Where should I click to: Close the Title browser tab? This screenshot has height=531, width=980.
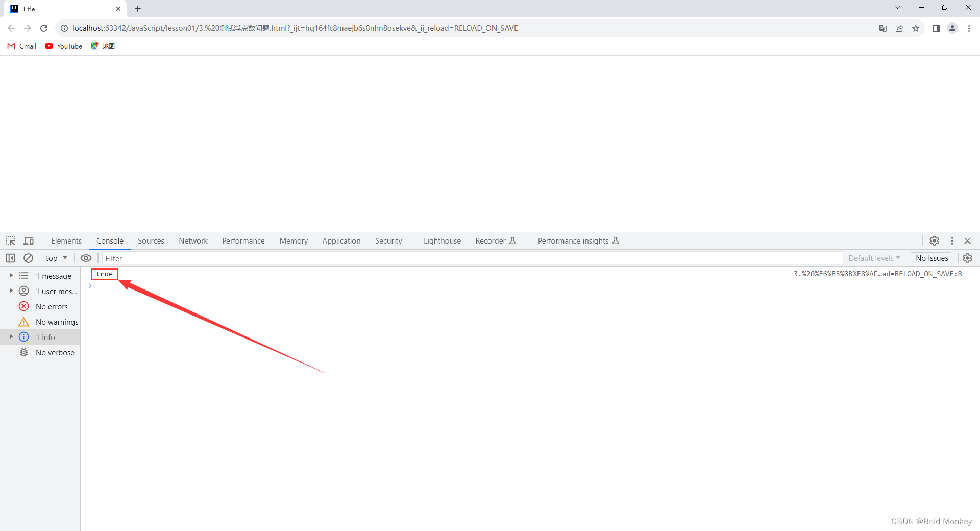point(118,9)
